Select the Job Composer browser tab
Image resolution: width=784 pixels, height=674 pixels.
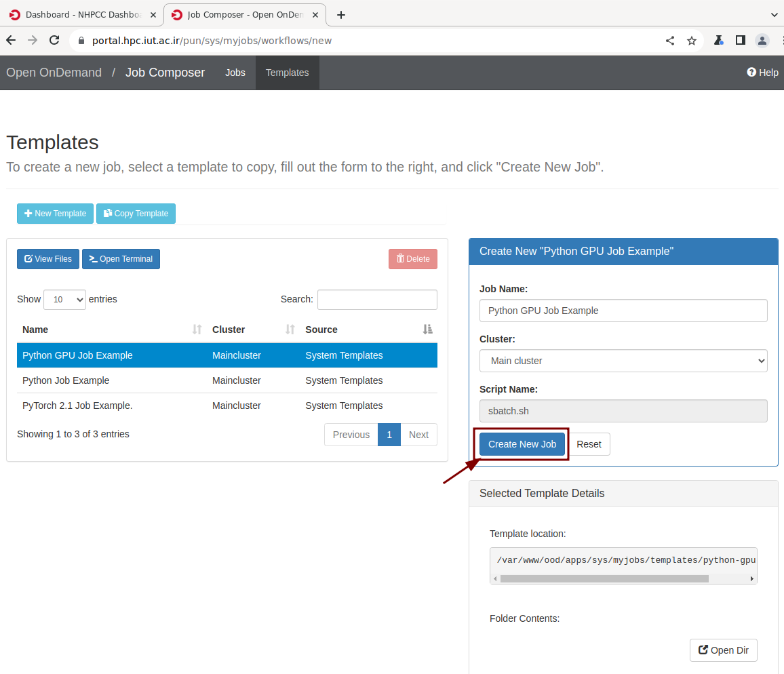point(245,15)
